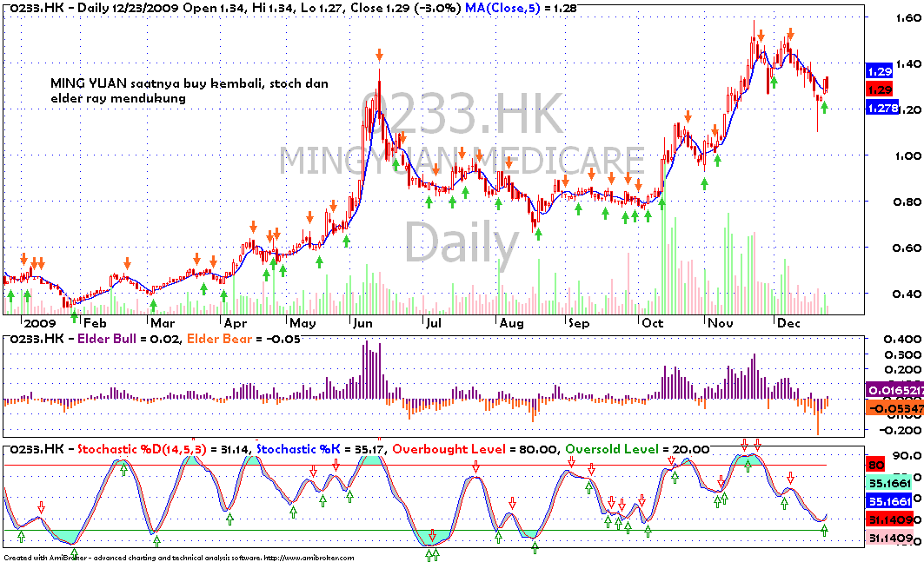Viewport: 924px width, 562px height.
Task: Select the Elder Bull = 0.02 label
Action: (130, 339)
